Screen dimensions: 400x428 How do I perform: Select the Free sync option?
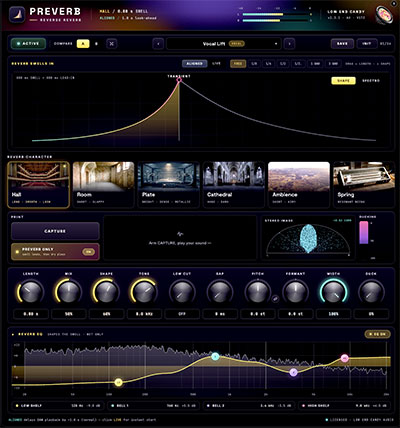point(238,63)
